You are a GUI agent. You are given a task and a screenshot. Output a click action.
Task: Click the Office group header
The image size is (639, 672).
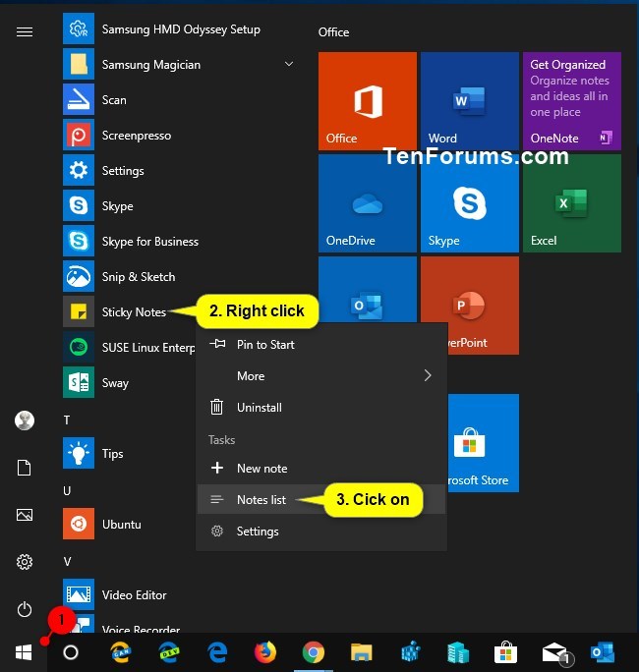pos(333,32)
